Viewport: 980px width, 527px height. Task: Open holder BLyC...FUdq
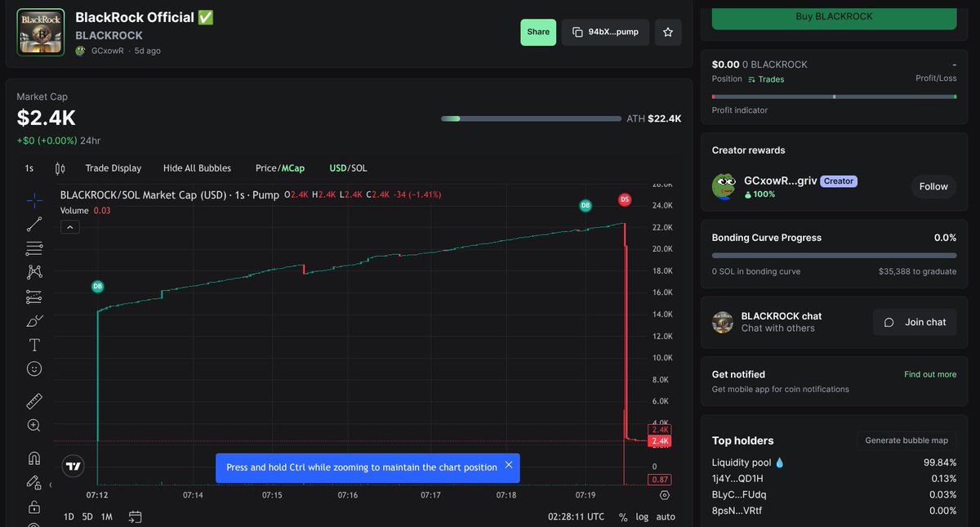pyautogui.click(x=739, y=494)
